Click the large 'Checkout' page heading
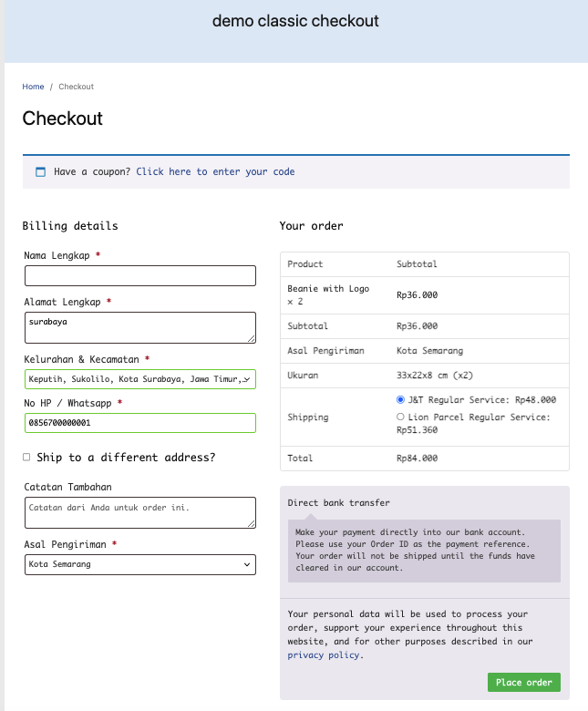Image resolution: width=588 pixels, height=711 pixels. [63, 118]
